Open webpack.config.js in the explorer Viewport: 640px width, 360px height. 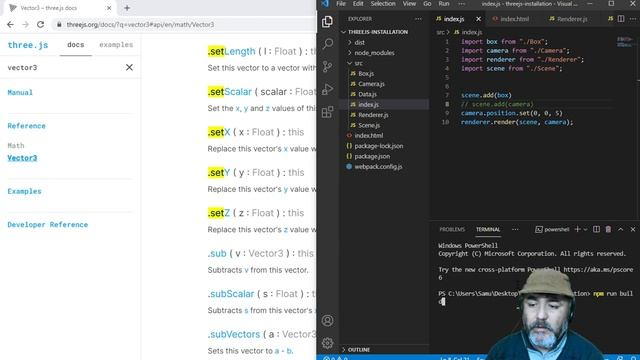(378, 167)
